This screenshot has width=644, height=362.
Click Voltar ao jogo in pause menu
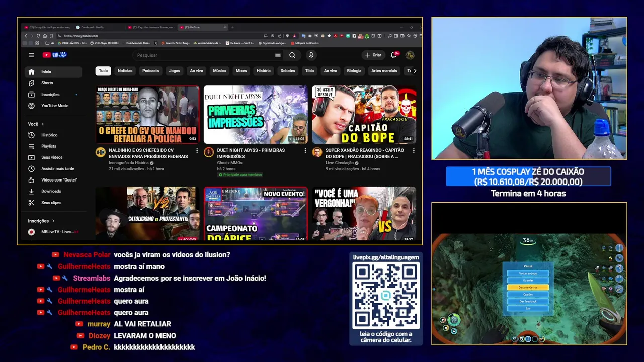point(528,273)
